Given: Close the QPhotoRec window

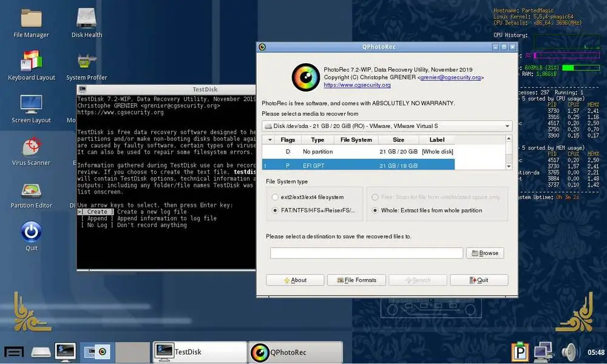Looking at the screenshot, I should [512, 47].
